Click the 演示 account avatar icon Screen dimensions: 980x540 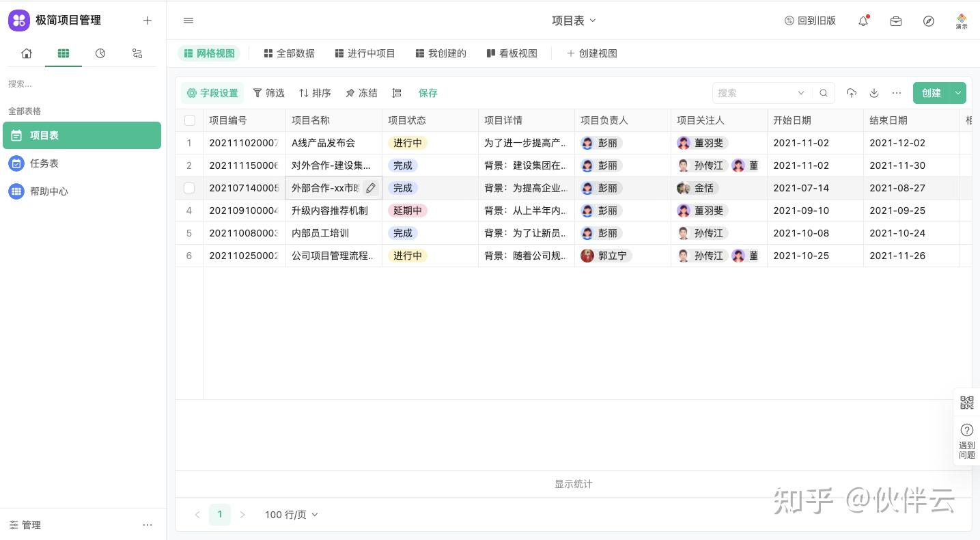(x=962, y=21)
